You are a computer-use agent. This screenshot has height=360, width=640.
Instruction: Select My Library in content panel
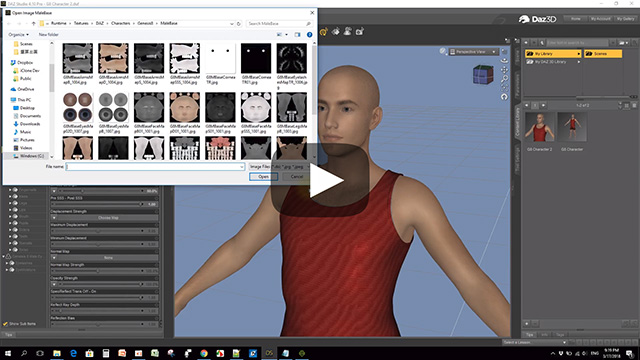(x=553, y=54)
